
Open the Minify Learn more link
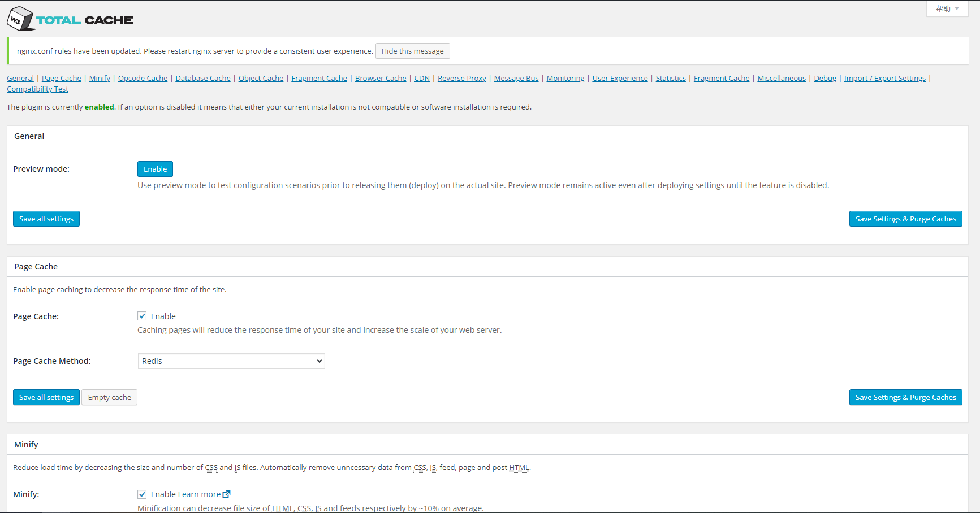(x=199, y=494)
